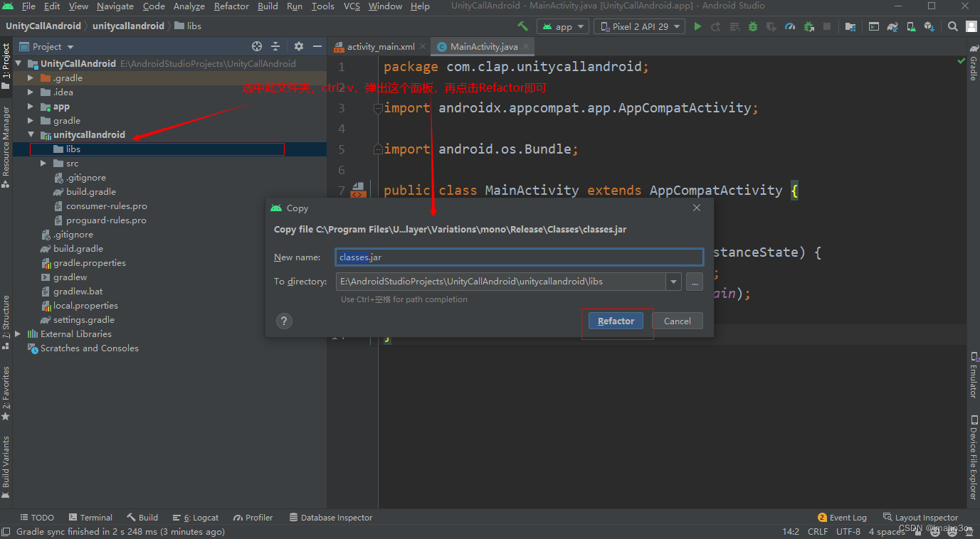Click the gutter icon beside MainActivity class
The height and width of the screenshot is (539, 980).
pos(358,190)
